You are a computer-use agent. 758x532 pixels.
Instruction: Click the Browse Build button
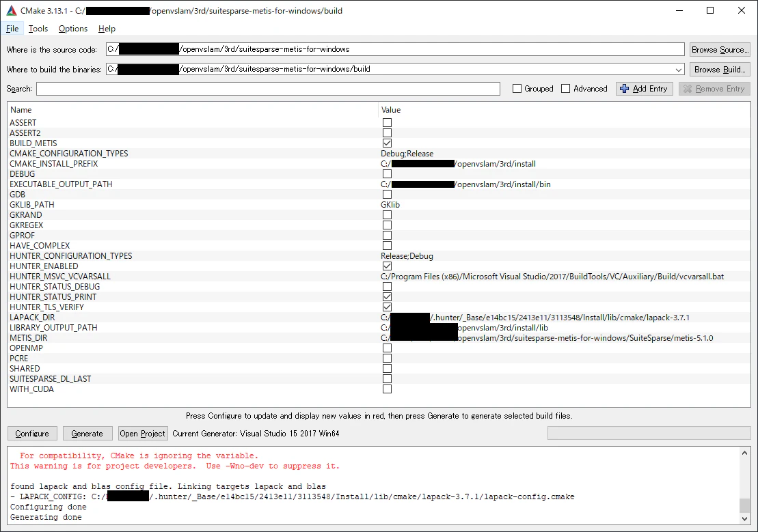click(x=720, y=69)
